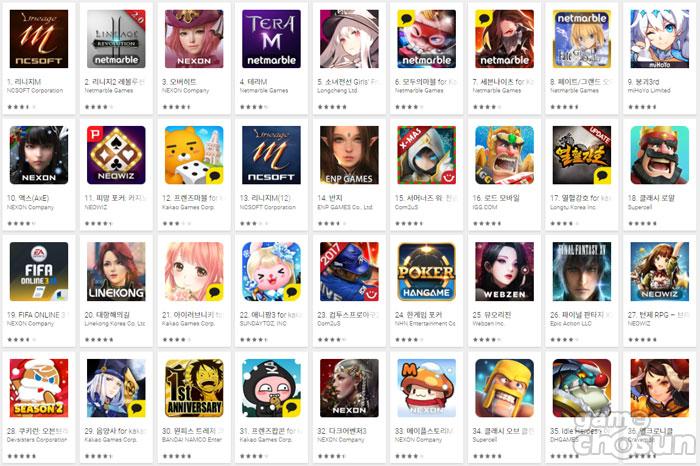Click the star rating under rank 5 app
700x466 pixels.
tap(332, 107)
